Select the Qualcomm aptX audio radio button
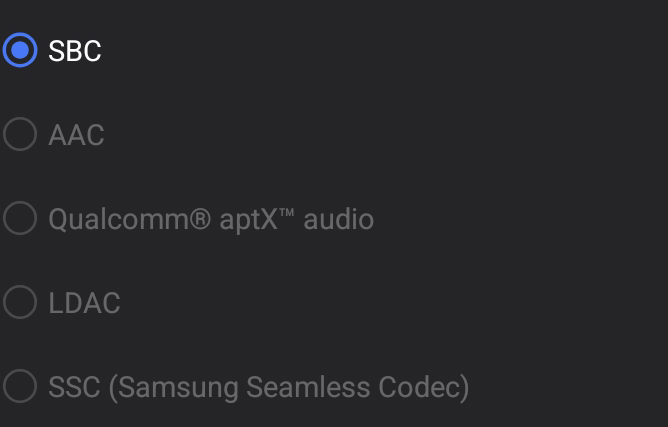 (20, 218)
